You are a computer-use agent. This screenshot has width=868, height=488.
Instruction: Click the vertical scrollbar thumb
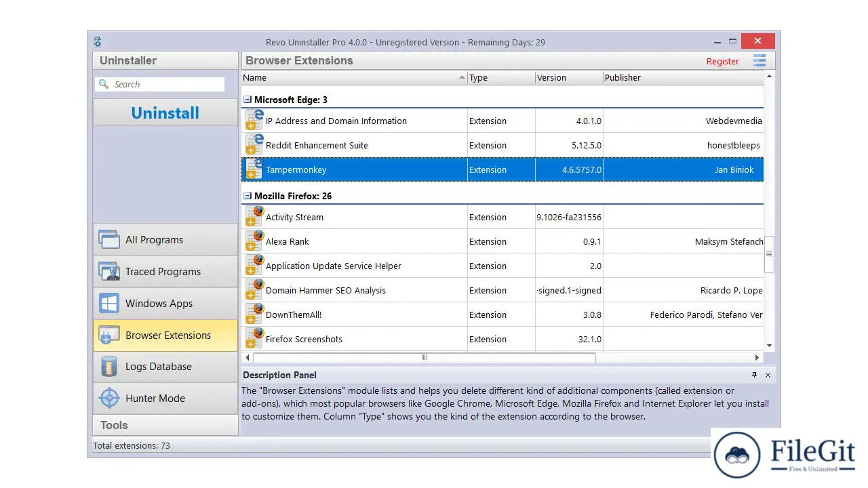point(769,254)
